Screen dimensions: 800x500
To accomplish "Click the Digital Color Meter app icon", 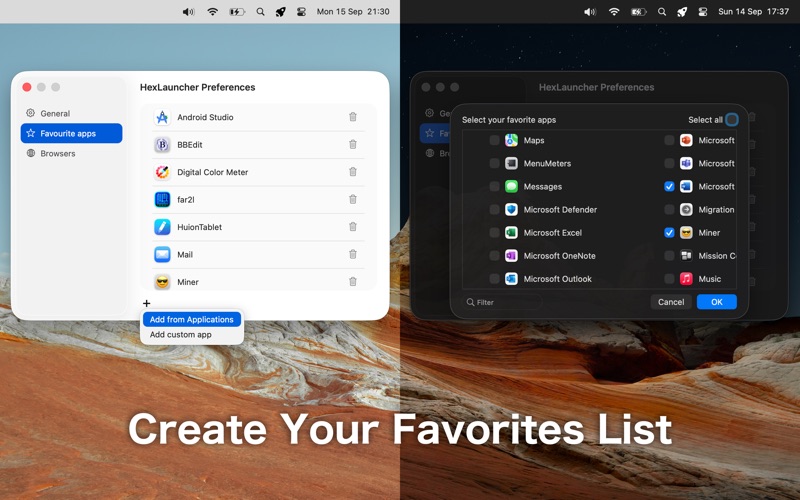I will [162, 172].
